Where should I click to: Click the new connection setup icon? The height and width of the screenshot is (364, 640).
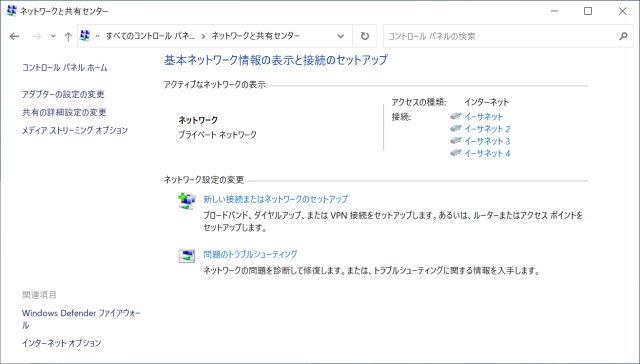click(187, 201)
